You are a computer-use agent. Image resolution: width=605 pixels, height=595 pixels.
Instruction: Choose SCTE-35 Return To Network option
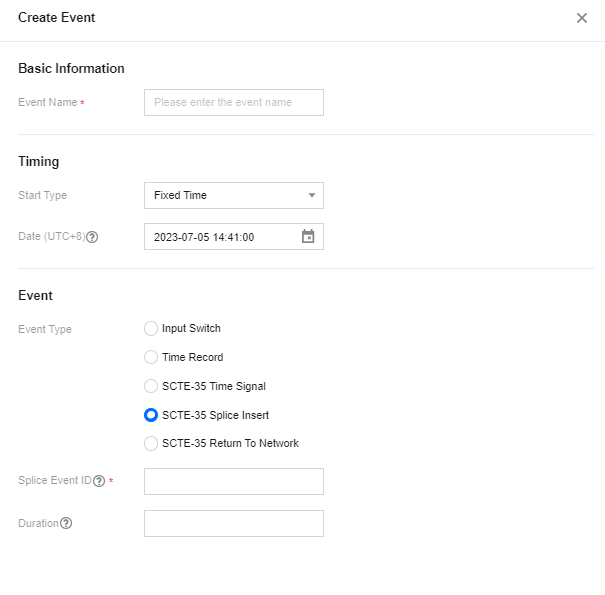151,443
